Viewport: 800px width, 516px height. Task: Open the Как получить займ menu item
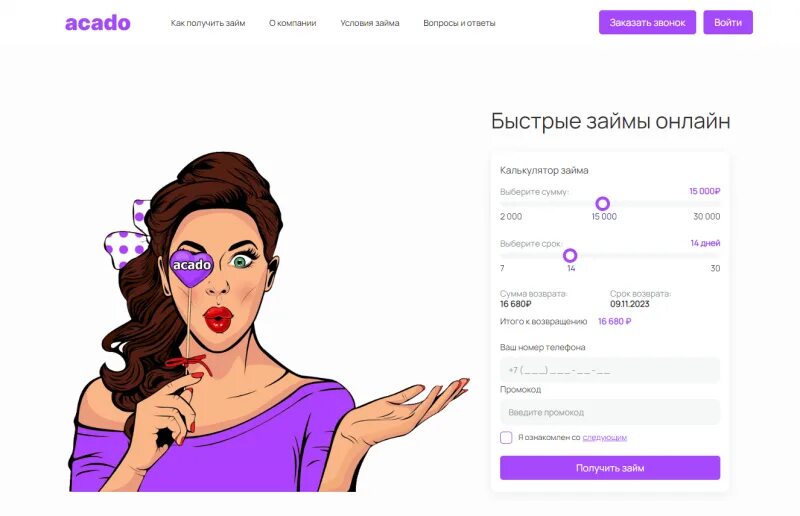208,23
